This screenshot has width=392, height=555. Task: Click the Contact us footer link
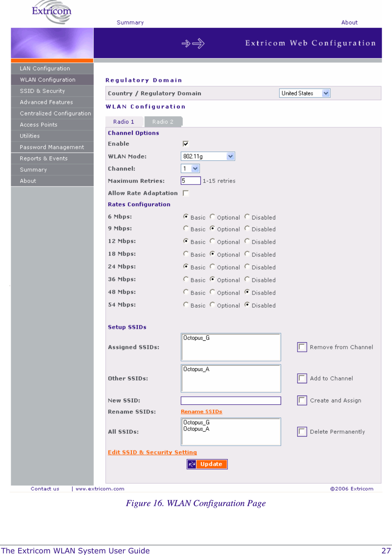45,489
